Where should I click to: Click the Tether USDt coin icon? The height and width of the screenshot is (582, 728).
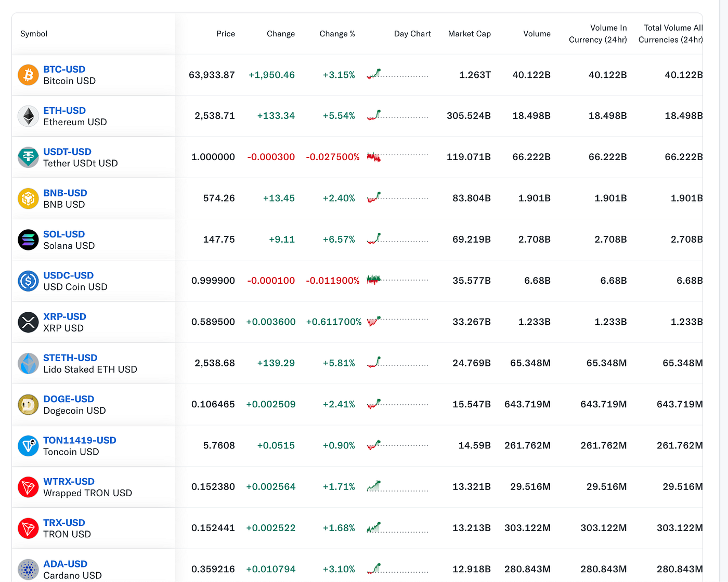coord(28,157)
